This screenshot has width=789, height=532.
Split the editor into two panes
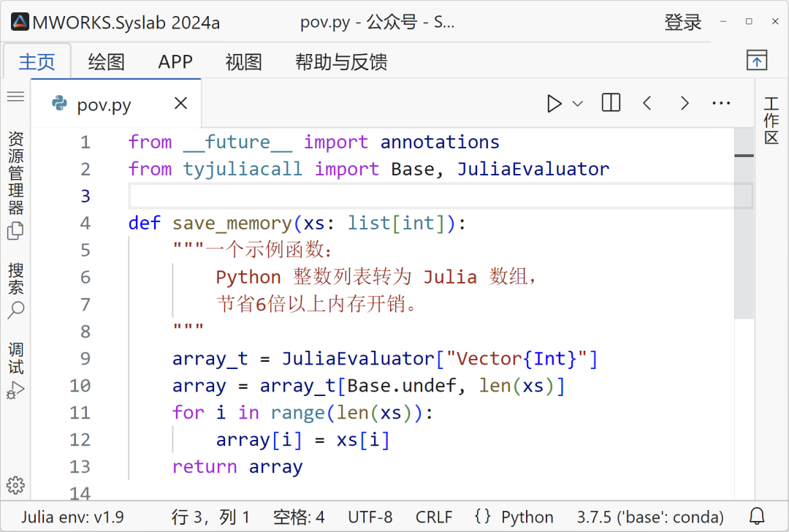click(611, 103)
